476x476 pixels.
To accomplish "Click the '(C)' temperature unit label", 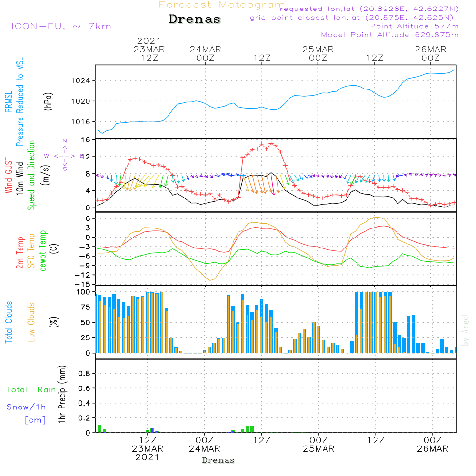I will click(x=54, y=248).
